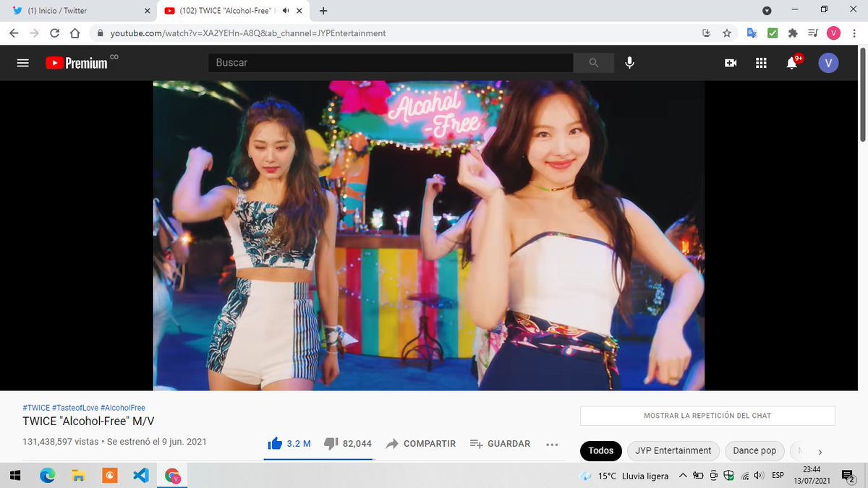Open the three-dot more actions menu
868x488 pixels.
click(x=552, y=444)
